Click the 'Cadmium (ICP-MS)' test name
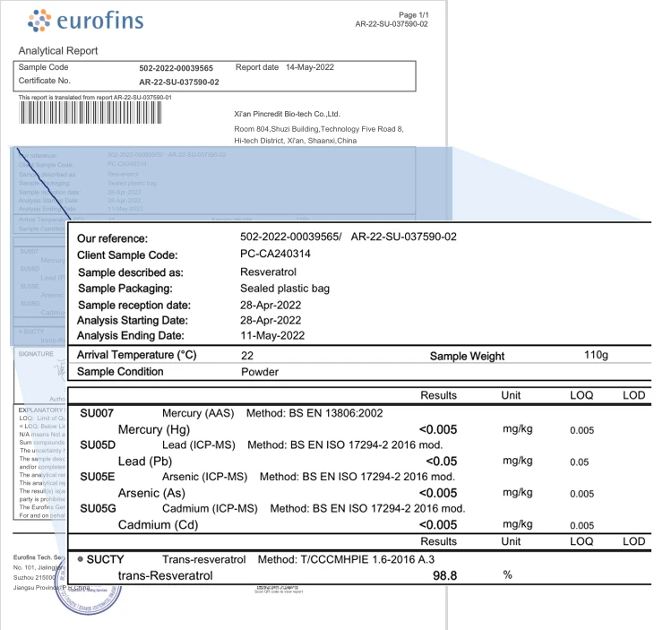The height and width of the screenshot is (630, 672). (x=210, y=509)
